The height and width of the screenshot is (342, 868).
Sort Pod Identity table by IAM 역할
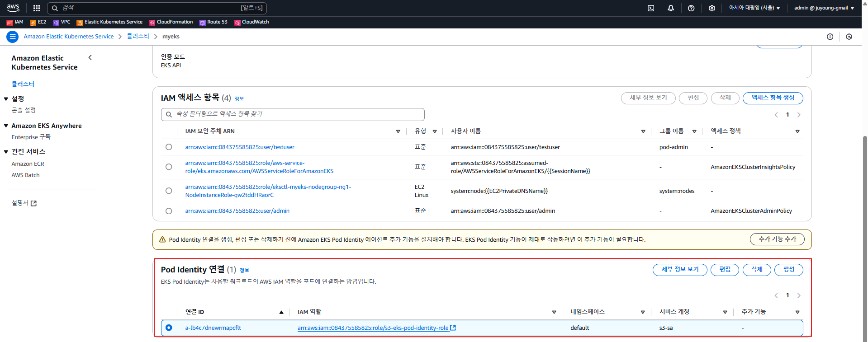(554, 312)
